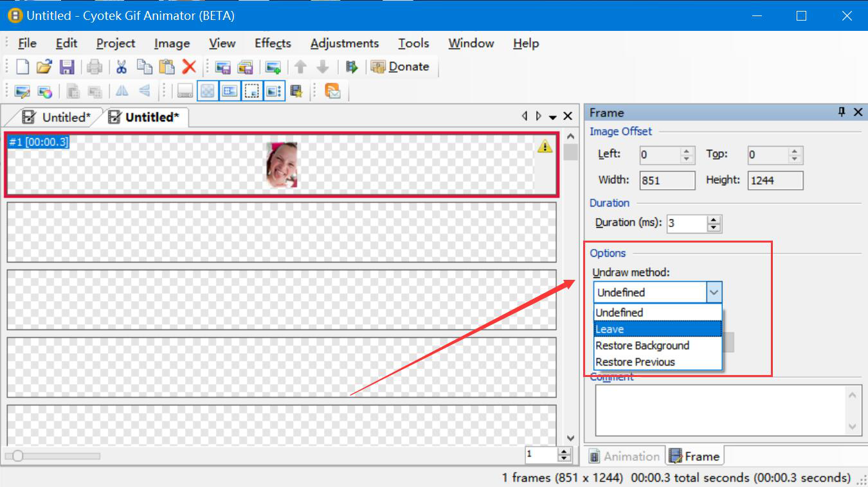Click the yellow warning icon on frame #1

coord(545,147)
